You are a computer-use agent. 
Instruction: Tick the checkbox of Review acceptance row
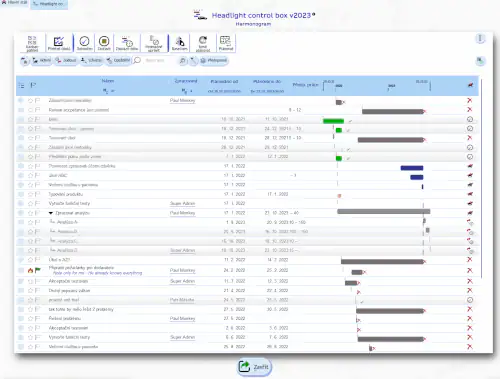coord(21,110)
